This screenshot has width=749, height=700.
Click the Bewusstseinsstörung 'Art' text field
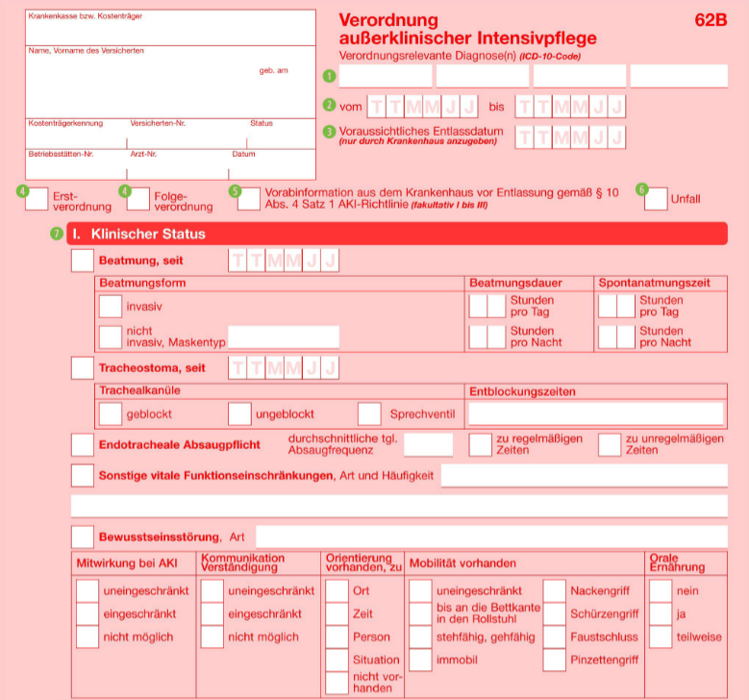492,537
